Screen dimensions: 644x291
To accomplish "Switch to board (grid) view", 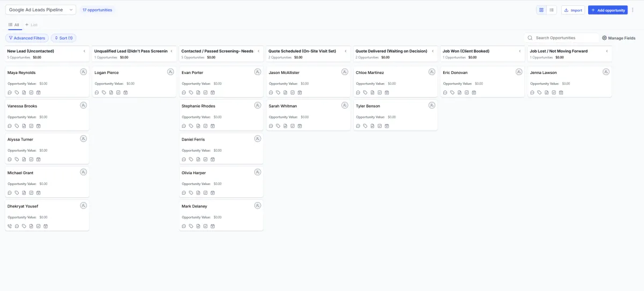I will 541,10.
